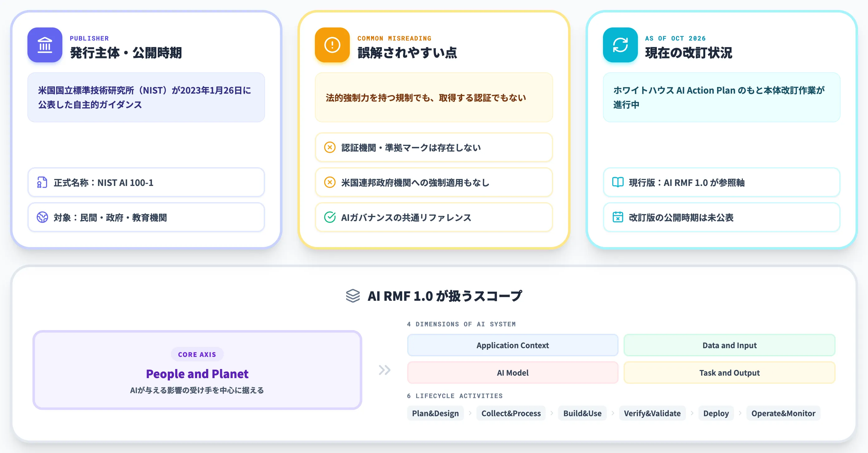The height and width of the screenshot is (453, 868).
Task: Click the green check icon beside AIガバナンス
Action: click(330, 217)
